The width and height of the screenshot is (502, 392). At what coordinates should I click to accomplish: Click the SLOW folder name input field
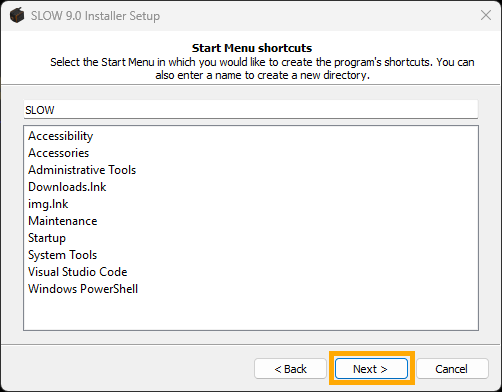[251, 110]
